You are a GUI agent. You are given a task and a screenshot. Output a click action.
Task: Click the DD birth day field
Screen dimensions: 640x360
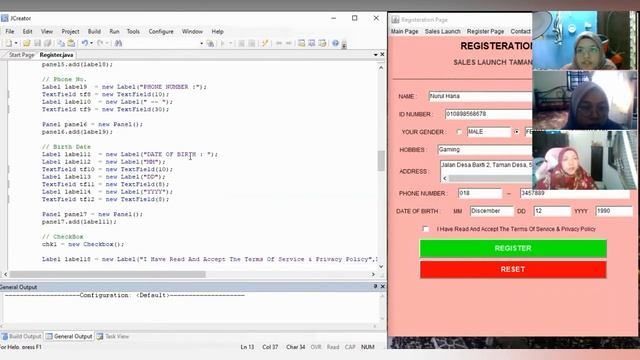(552, 211)
